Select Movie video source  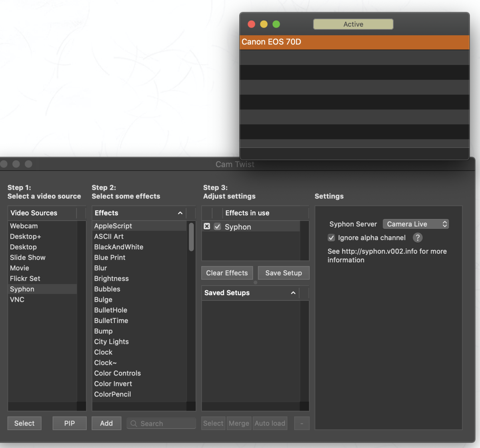[x=42, y=268]
